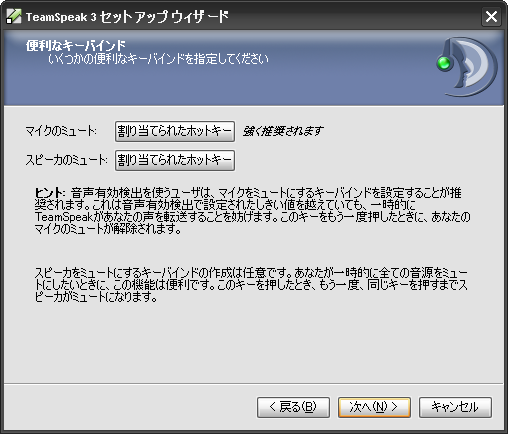
Task: Click paragraph starting スピーカをミュートにする
Action: [x=251, y=285]
